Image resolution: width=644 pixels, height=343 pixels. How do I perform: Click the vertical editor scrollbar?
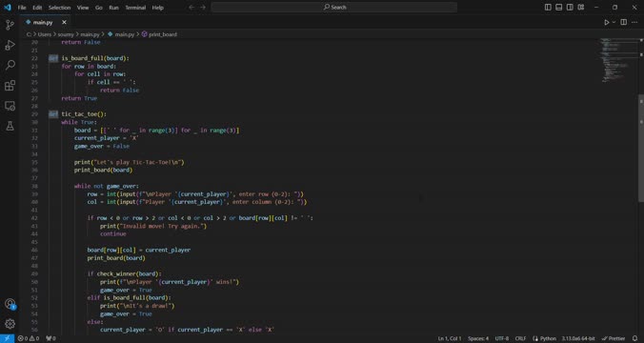pos(641,148)
